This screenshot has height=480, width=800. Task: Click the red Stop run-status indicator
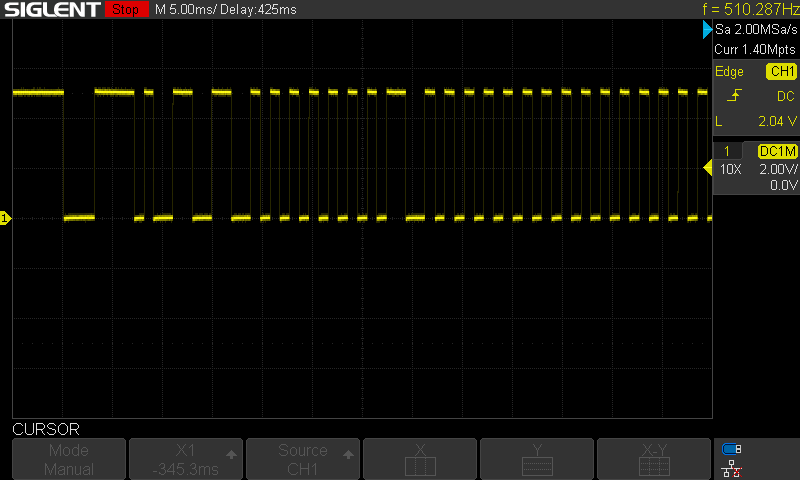click(127, 9)
